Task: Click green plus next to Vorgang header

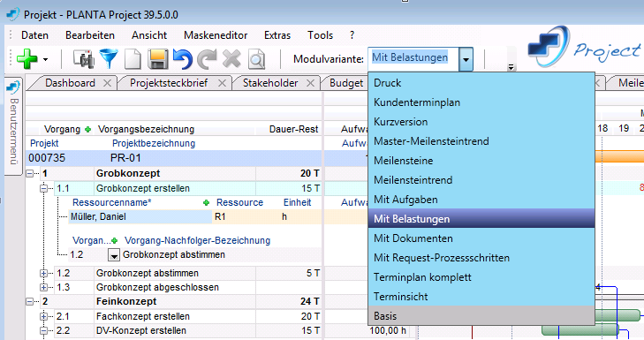Action: tap(87, 130)
